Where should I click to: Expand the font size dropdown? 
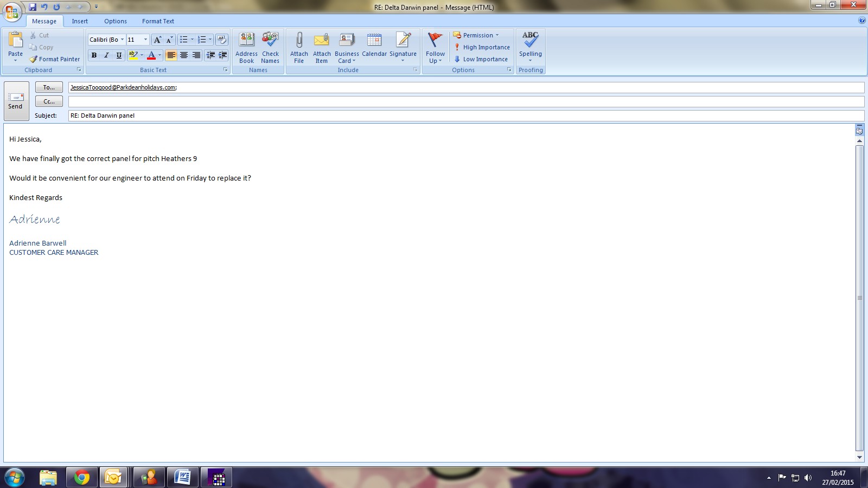(x=145, y=40)
